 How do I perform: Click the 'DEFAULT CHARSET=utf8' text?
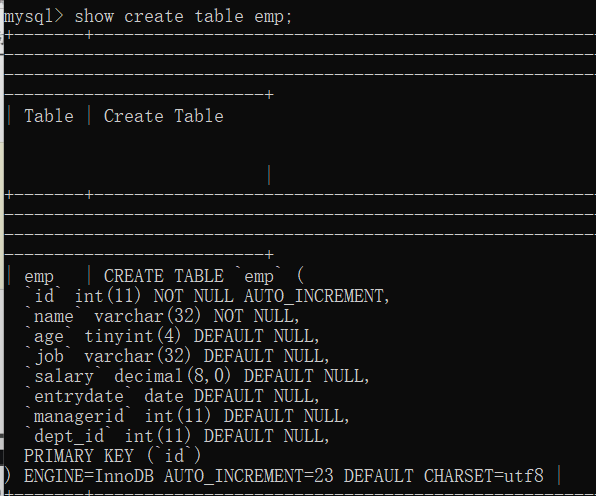[x=444, y=476]
